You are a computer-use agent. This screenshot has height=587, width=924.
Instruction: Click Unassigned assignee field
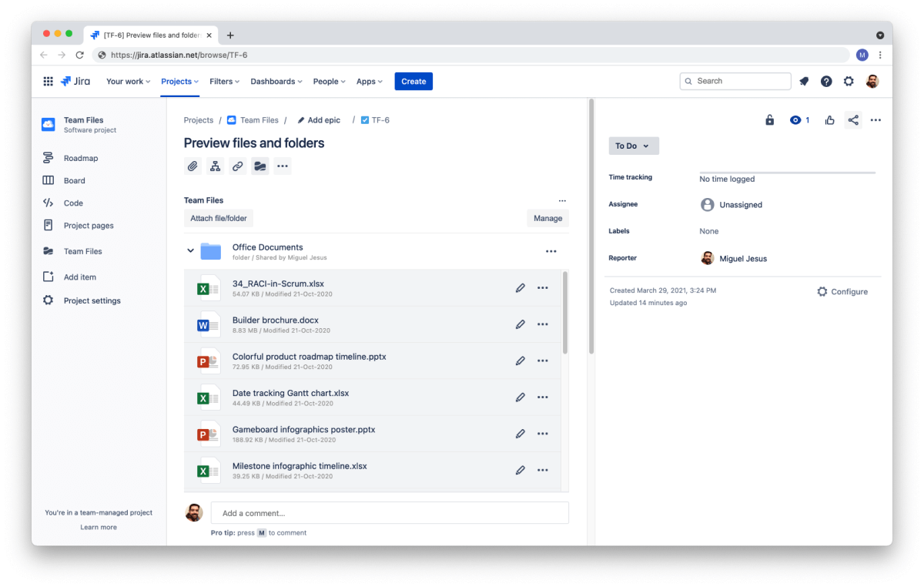pyautogui.click(x=731, y=205)
